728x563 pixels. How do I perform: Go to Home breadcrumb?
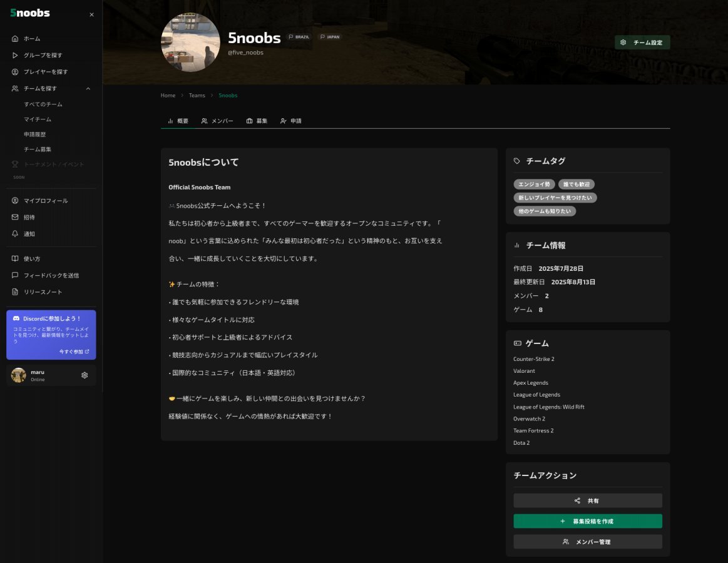[168, 95]
